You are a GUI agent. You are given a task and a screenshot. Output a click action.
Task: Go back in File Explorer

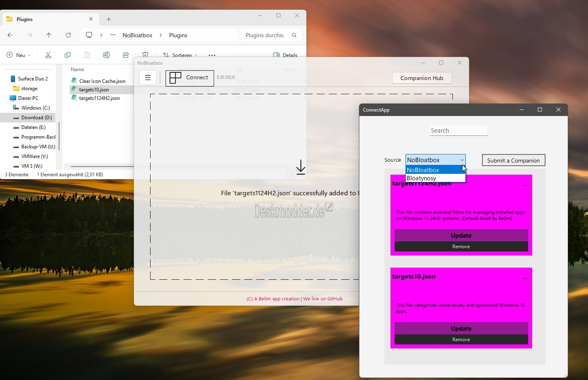coord(10,35)
